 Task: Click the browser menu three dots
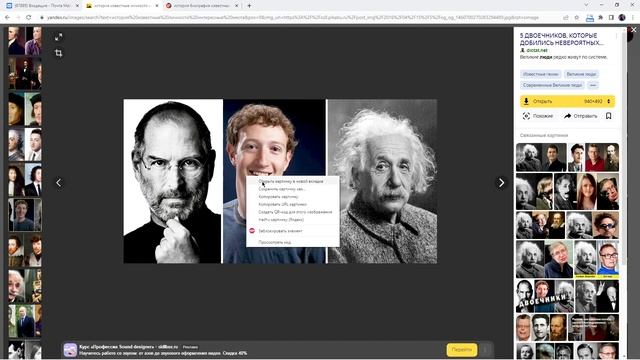pos(633,18)
